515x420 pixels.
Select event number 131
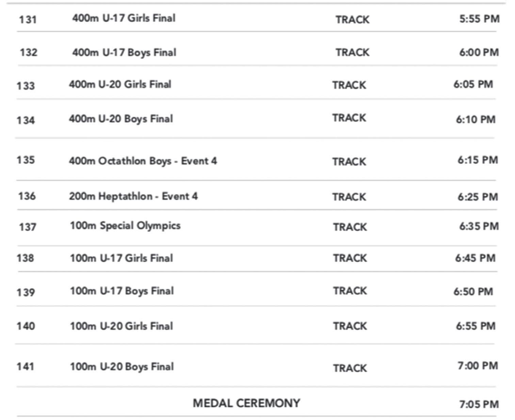28,19
